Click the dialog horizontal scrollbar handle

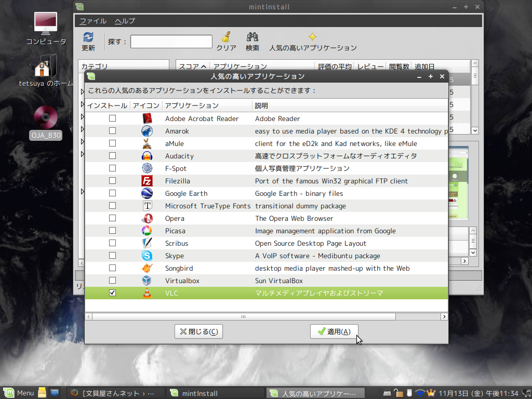244,316
